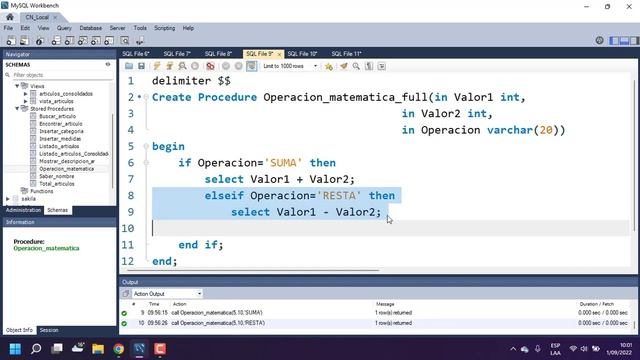Open find panel with the magnifier icon
Viewport: 640px width, 360px height.
[356, 66]
